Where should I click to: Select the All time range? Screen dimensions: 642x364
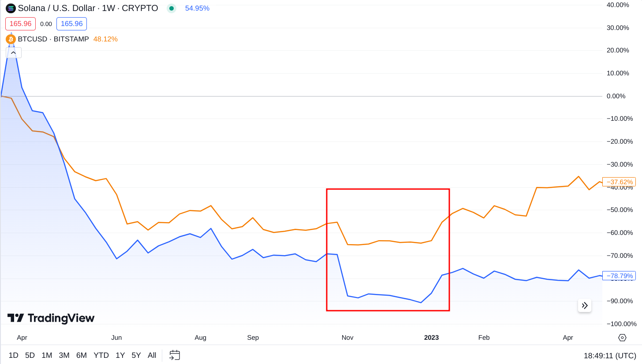click(152, 355)
